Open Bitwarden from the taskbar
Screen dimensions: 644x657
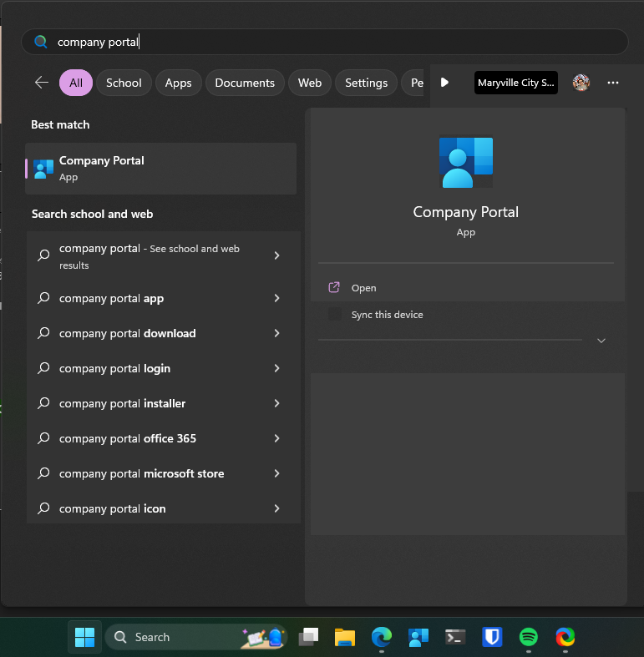click(492, 637)
